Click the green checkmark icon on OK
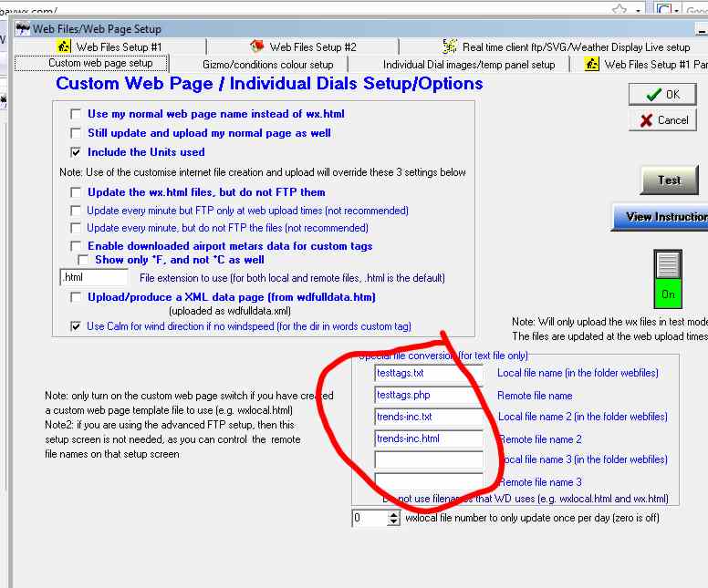Image resolution: width=708 pixels, height=588 pixels. (653, 95)
